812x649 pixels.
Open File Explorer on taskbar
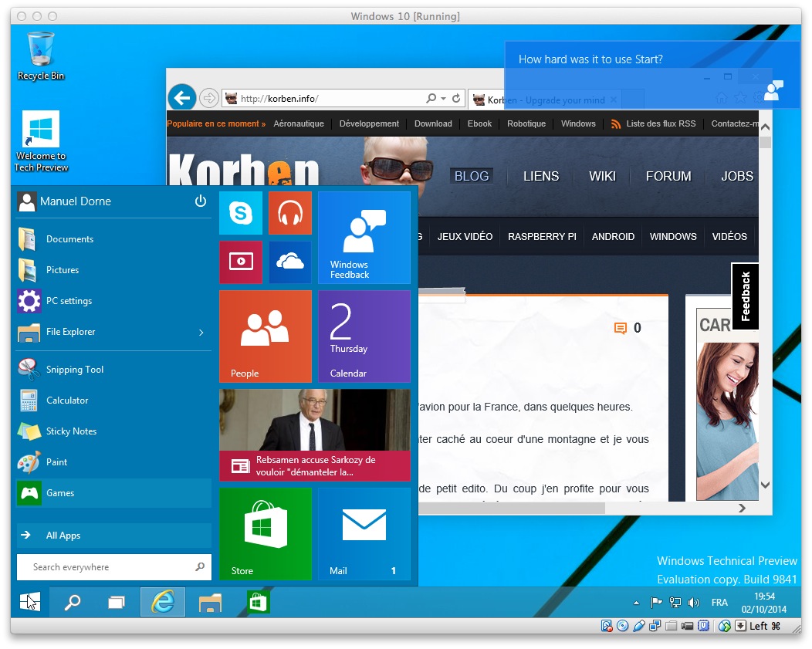pos(210,602)
